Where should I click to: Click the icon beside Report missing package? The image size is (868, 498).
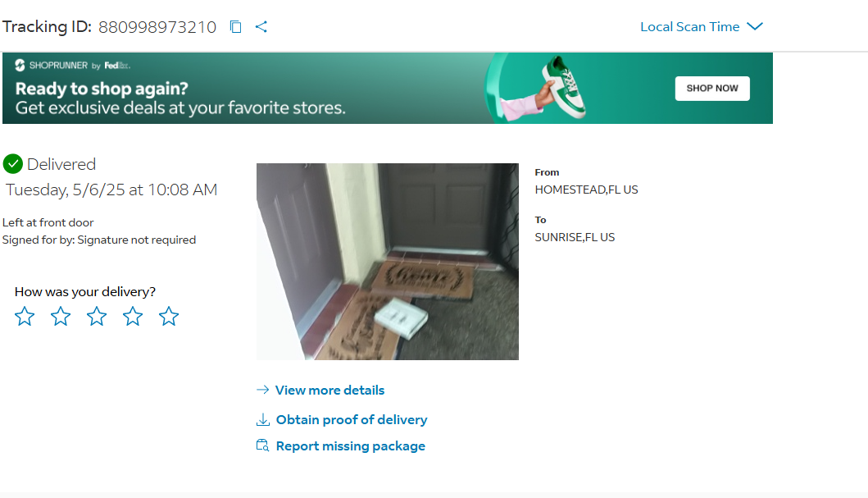263,446
